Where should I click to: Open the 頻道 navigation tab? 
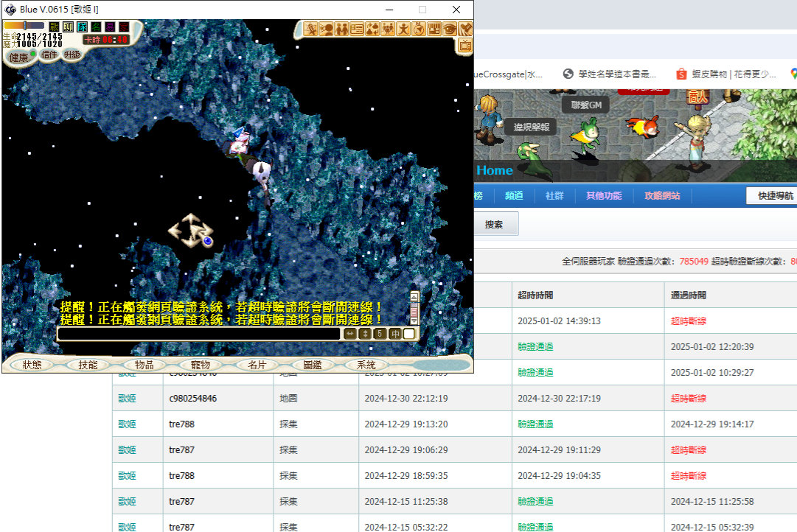point(514,195)
